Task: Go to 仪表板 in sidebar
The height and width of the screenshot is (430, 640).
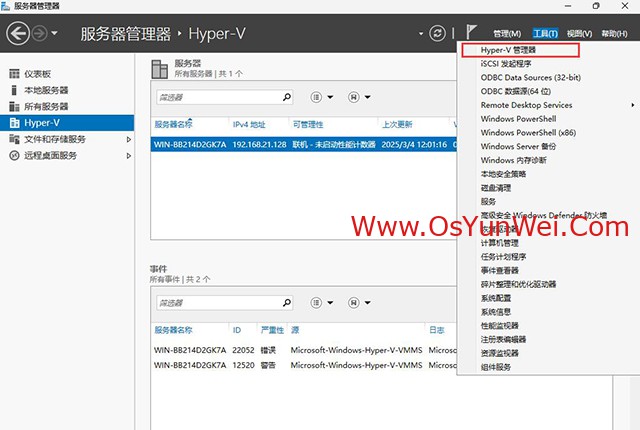Action: (37, 74)
